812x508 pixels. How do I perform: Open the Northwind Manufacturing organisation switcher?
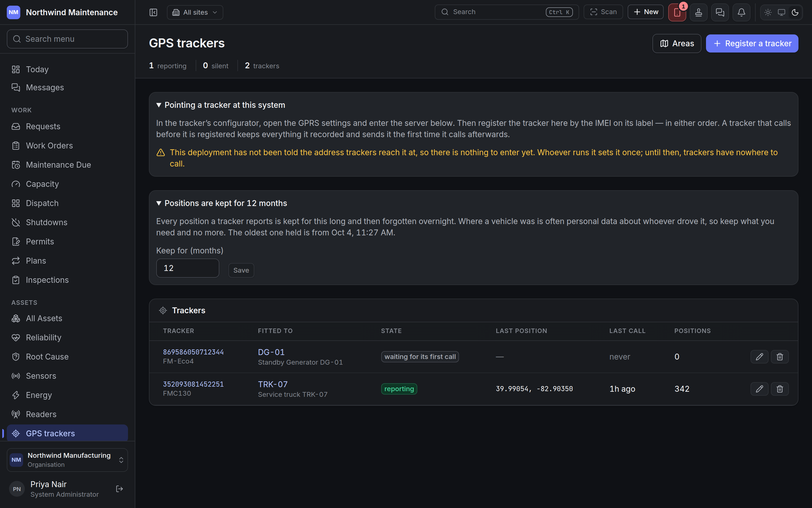pyautogui.click(x=67, y=460)
